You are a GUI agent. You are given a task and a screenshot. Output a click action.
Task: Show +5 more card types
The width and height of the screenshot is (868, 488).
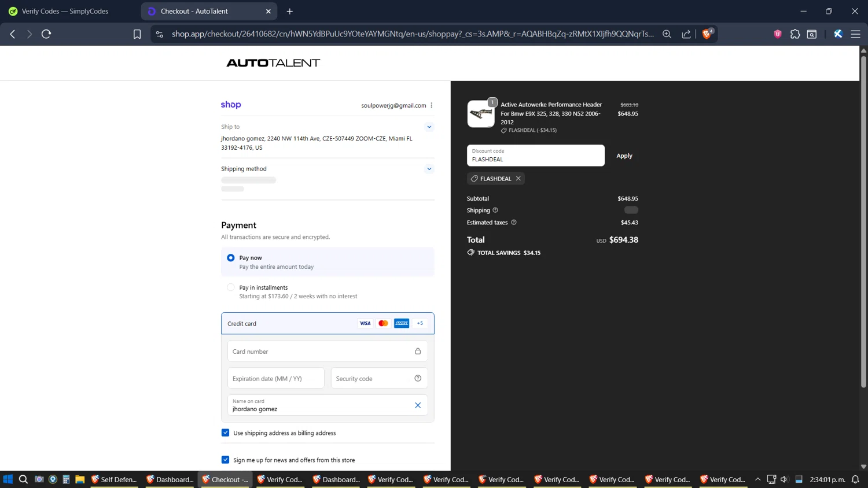pos(420,323)
